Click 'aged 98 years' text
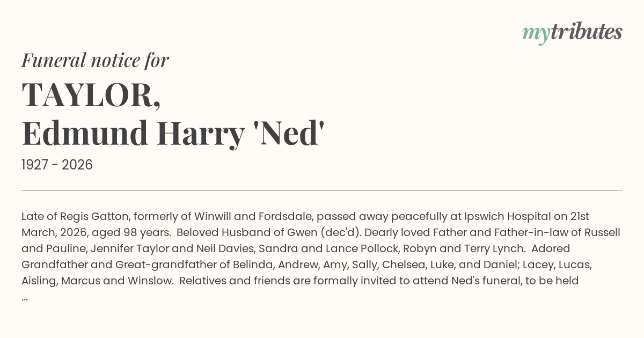 click(x=128, y=233)
